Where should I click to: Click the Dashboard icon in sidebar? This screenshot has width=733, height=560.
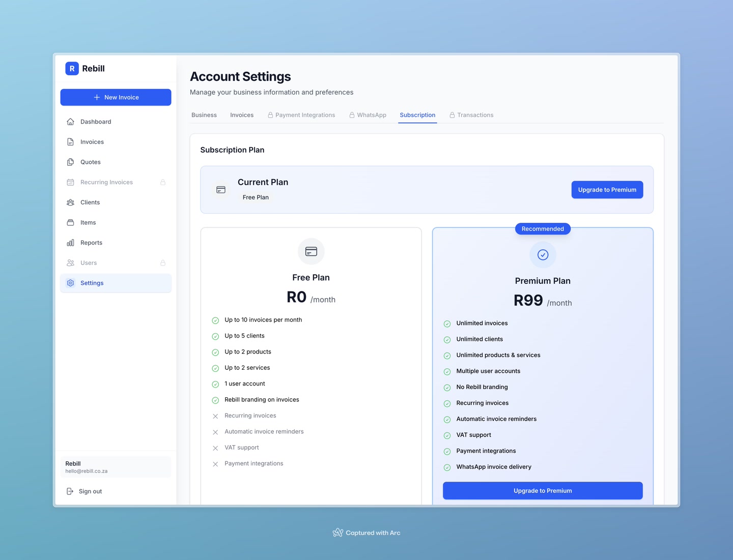click(x=70, y=122)
